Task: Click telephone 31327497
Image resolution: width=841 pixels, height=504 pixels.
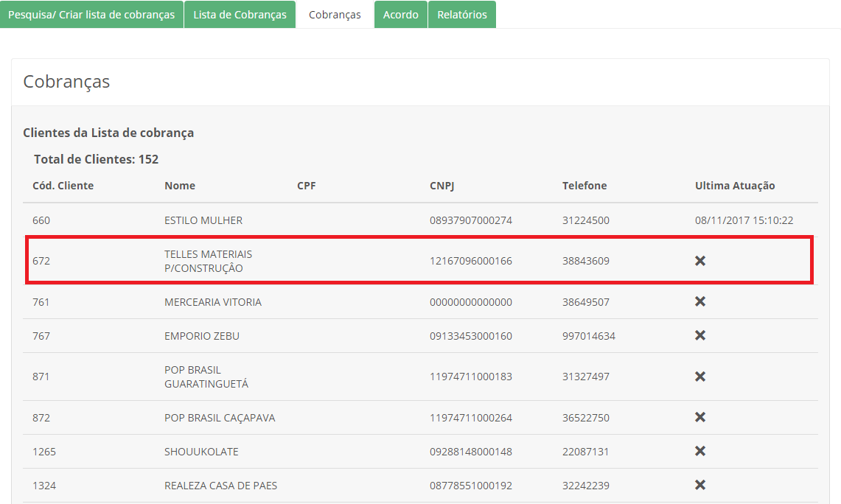Action: [x=586, y=377]
